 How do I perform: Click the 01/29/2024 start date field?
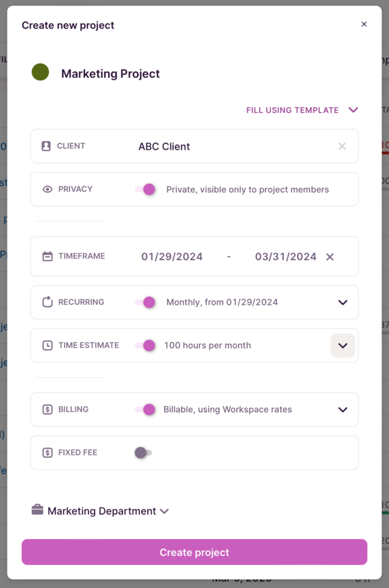(171, 256)
